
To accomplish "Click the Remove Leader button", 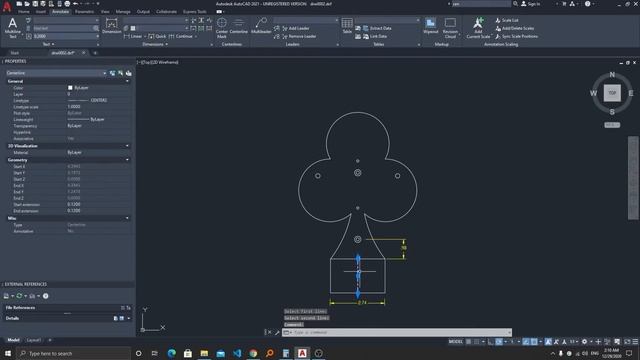I will 299,36.
